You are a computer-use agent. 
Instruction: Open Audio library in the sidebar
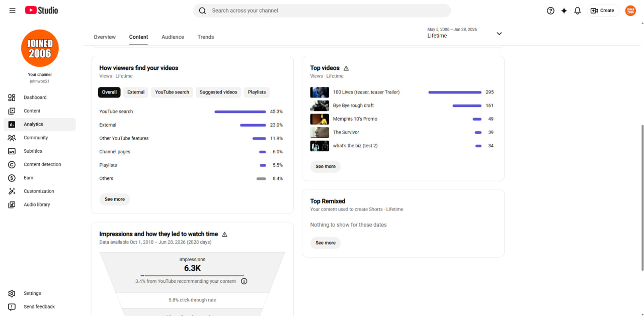click(x=40, y=204)
